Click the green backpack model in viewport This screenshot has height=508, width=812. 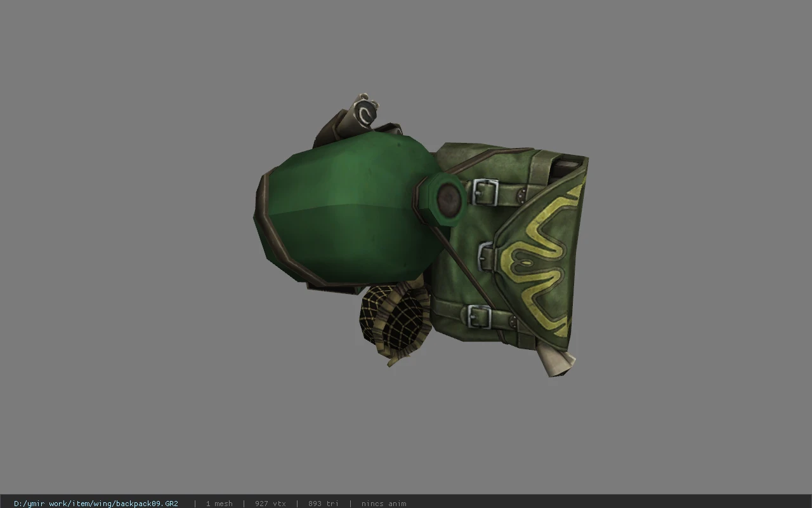(x=421, y=236)
